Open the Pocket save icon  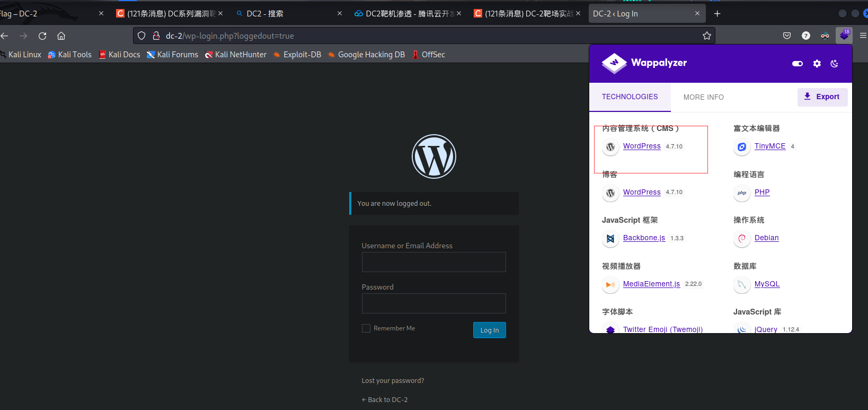click(787, 36)
